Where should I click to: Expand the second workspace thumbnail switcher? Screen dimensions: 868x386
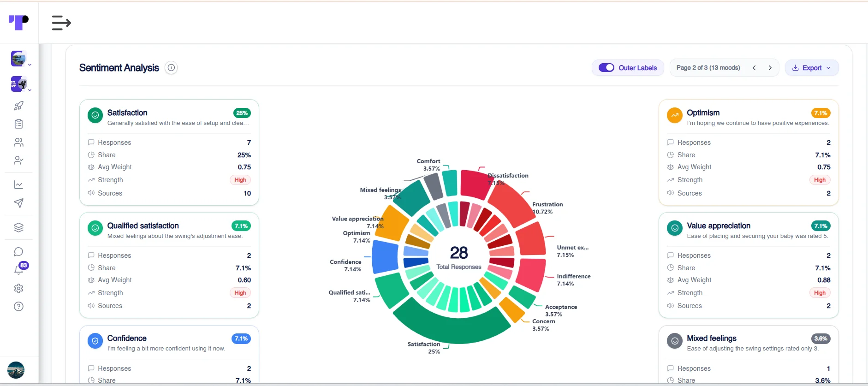pyautogui.click(x=21, y=84)
